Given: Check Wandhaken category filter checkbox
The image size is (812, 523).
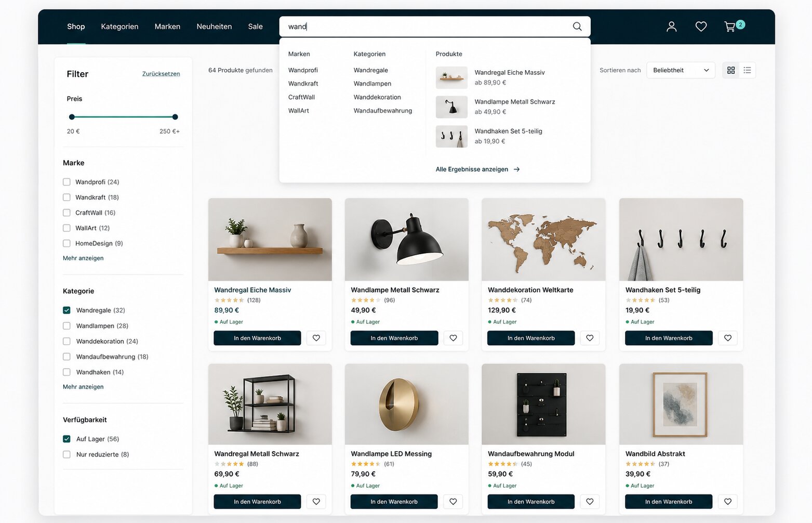Looking at the screenshot, I should [66, 372].
